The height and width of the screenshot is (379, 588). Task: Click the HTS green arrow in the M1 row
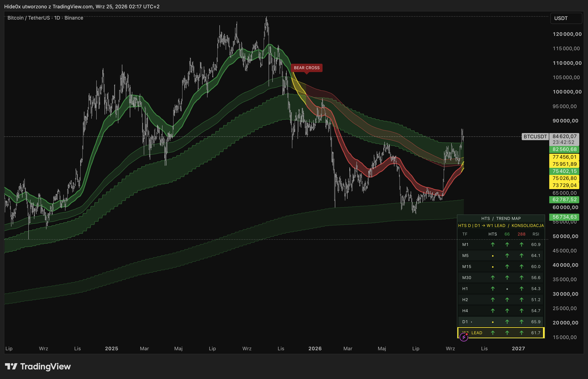point(492,244)
